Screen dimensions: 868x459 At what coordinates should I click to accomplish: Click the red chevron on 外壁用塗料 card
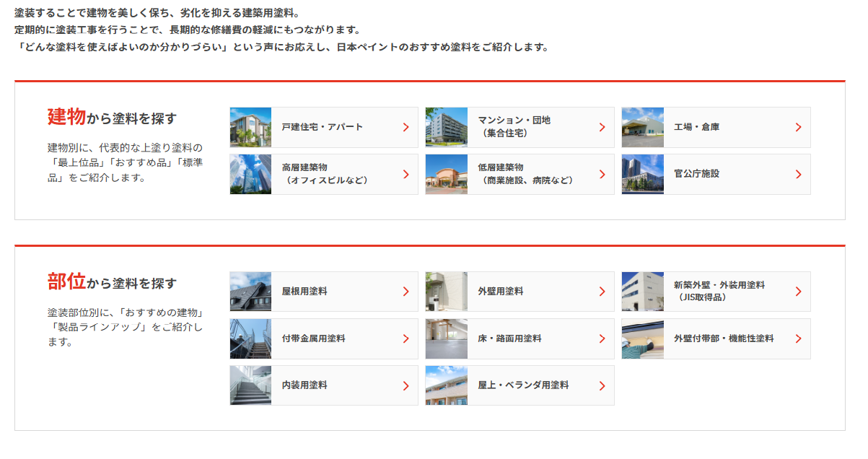tap(602, 291)
